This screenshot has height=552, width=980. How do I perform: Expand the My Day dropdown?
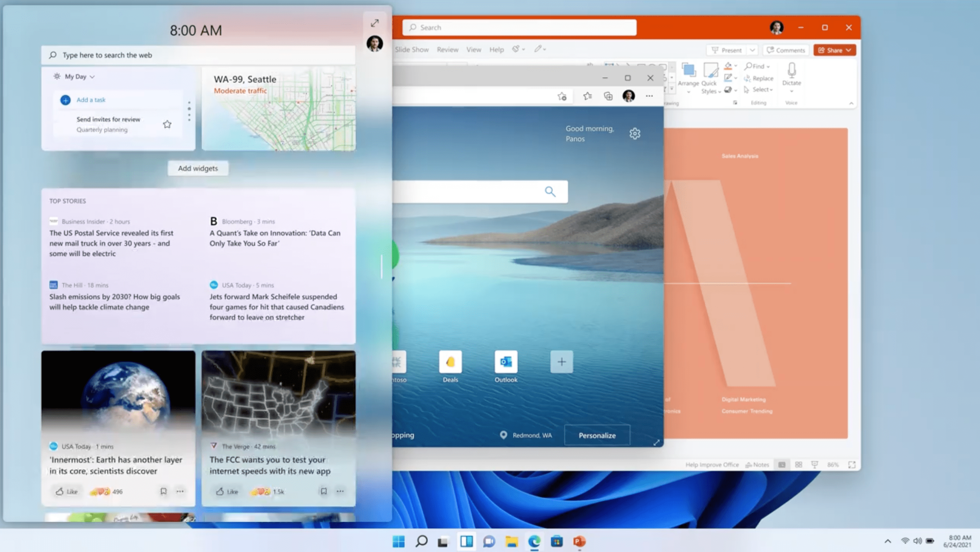pyautogui.click(x=92, y=76)
